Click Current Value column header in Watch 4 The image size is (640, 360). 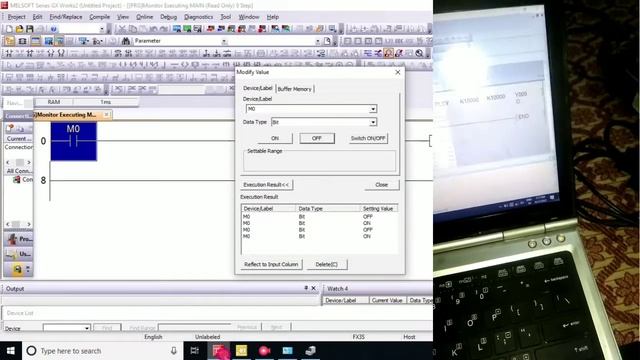[387, 300]
